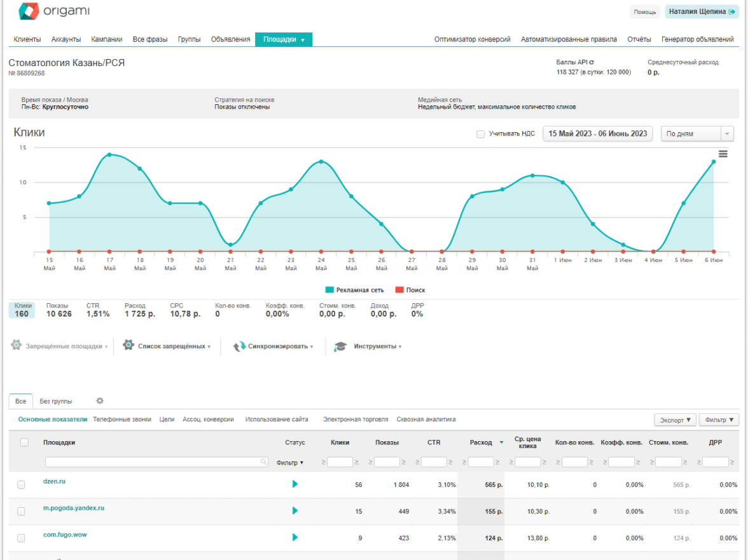Click the Синхронизировать arrows icon

pyautogui.click(x=239, y=346)
